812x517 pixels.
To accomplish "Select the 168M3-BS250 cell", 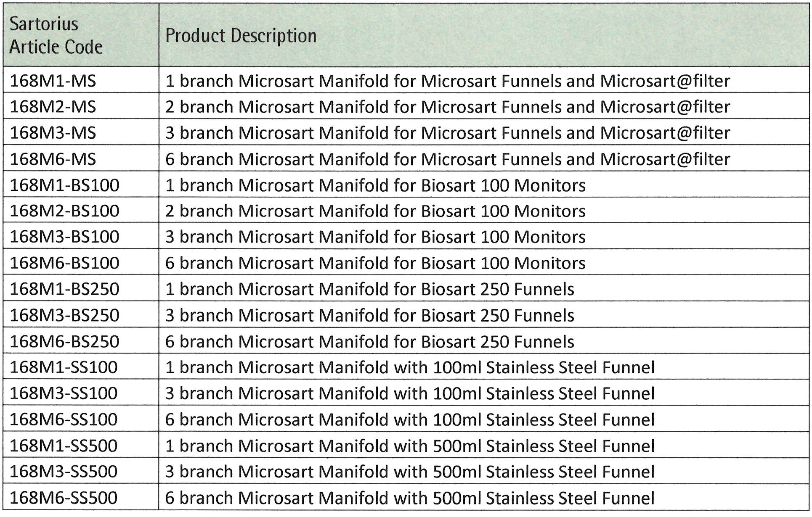I will pos(64,315).
